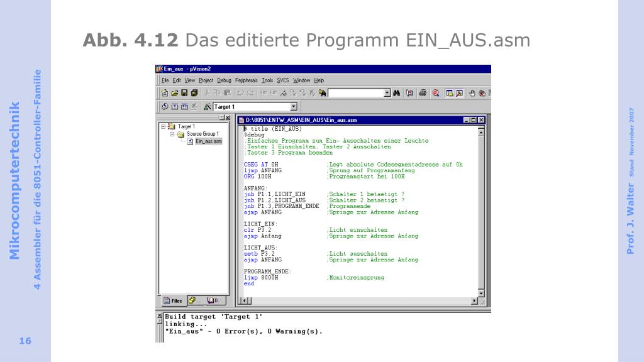The width and height of the screenshot is (644, 362).
Task: Click the 'PROGRAMM_ENDE:' label line
Action: [x=267, y=271]
